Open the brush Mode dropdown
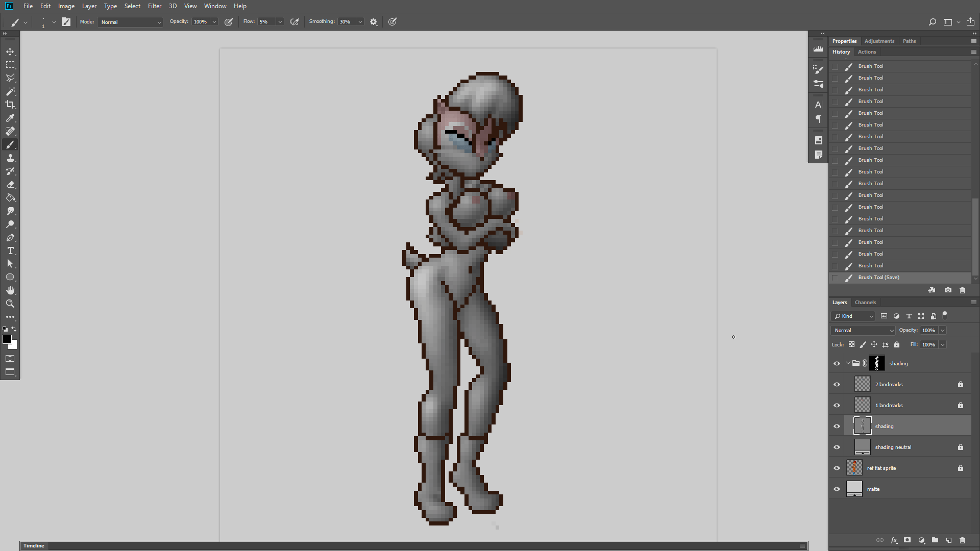 (x=130, y=22)
